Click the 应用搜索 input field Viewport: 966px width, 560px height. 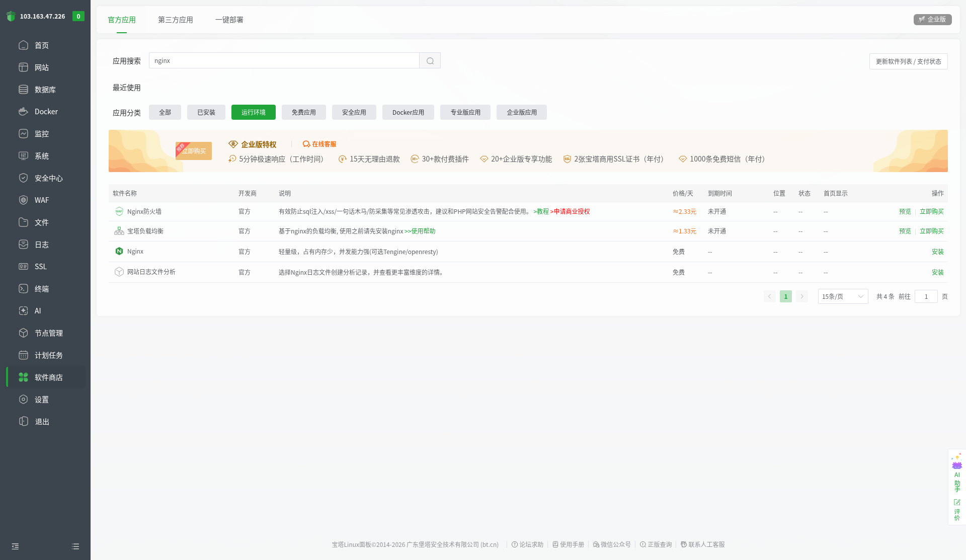click(x=284, y=61)
